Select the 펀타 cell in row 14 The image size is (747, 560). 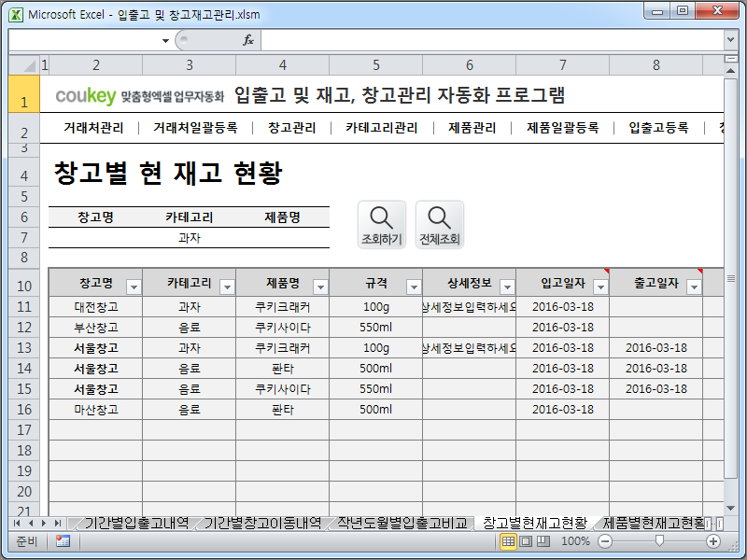[283, 369]
